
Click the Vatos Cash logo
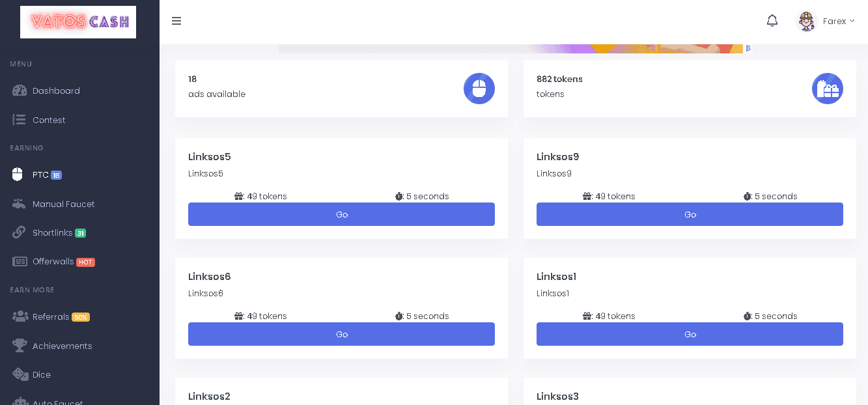point(78,22)
